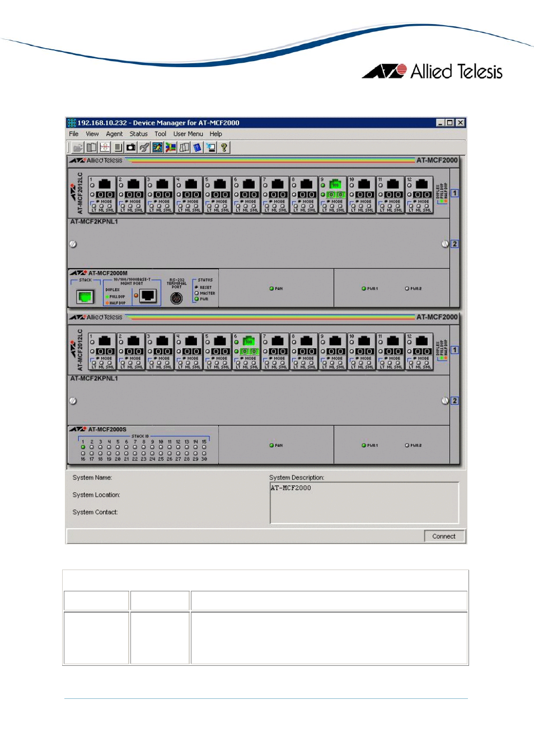This screenshot has width=534, height=756.
Task: Click the camera snapshot toolbar icon
Action: [131, 147]
